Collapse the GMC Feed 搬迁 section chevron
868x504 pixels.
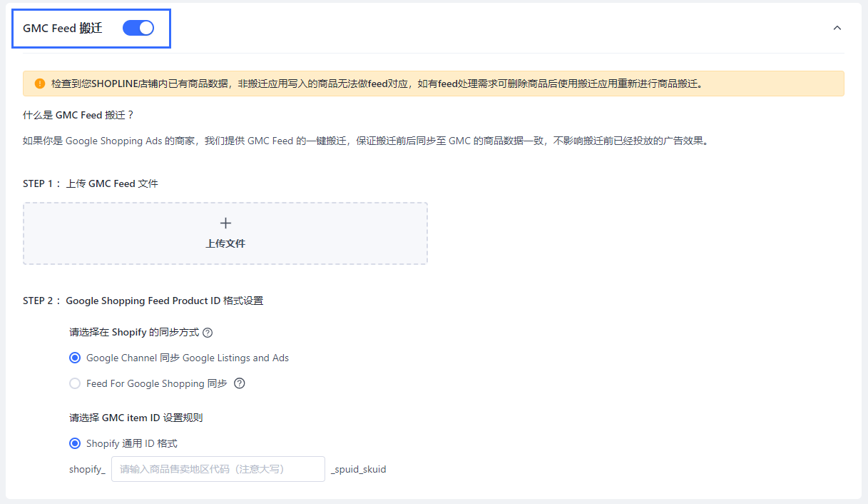(x=837, y=28)
